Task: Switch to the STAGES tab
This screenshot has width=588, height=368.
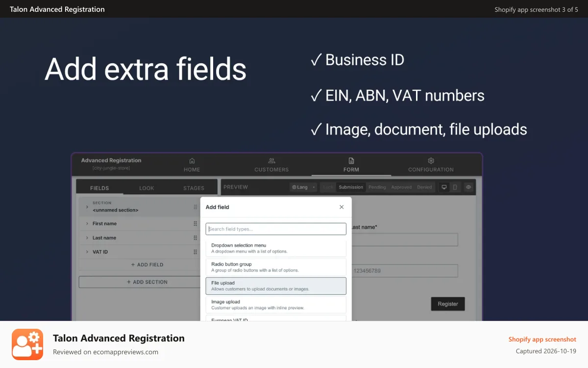Action: [194, 188]
